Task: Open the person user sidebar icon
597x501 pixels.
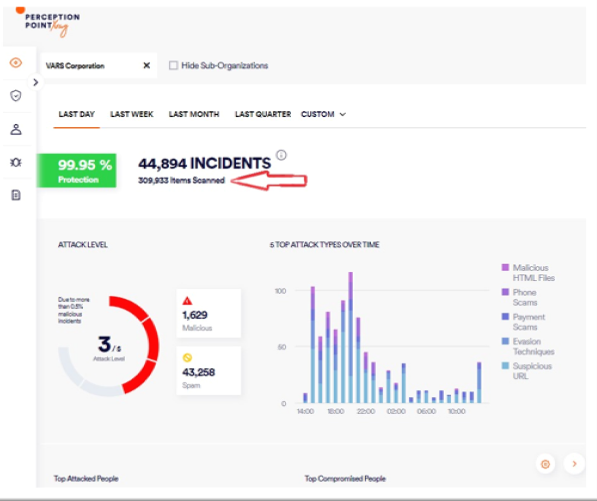Action: coord(16,129)
